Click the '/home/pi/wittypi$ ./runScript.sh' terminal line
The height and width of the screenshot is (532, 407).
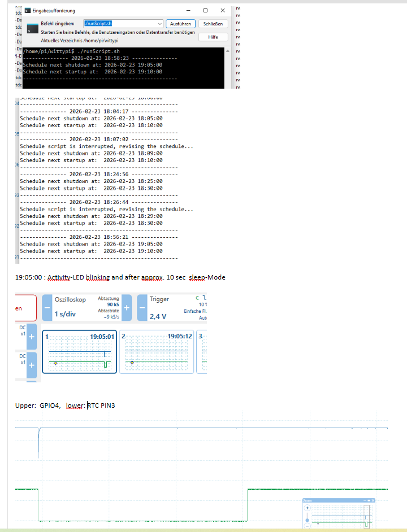click(x=71, y=51)
